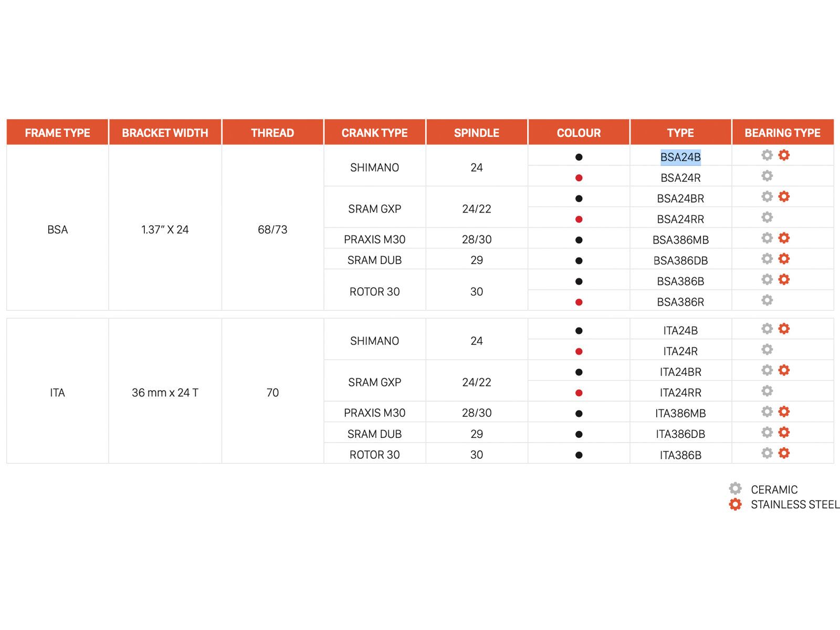Click the orange gear beside BSA386MB
This screenshot has width=840, height=630.
pos(784,238)
